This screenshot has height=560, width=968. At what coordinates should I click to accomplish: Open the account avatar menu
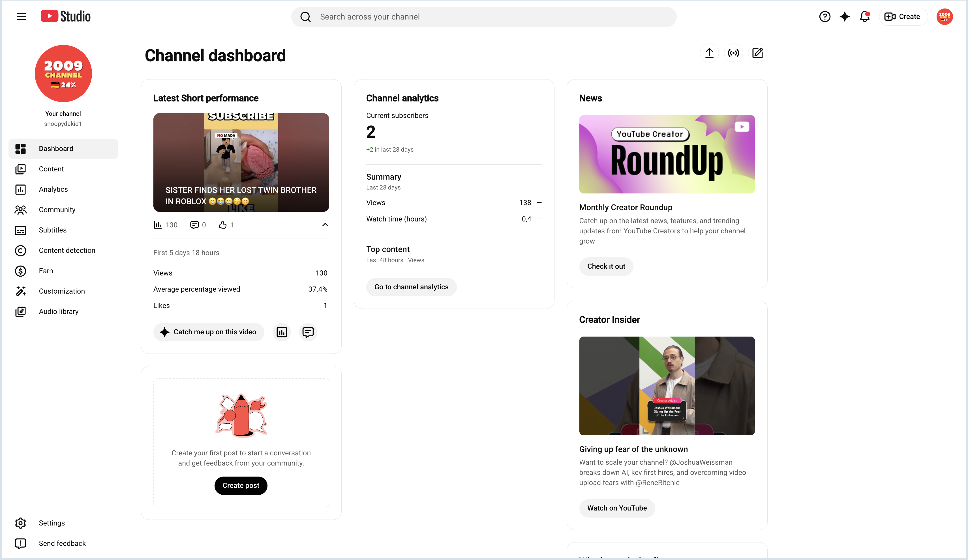click(x=945, y=16)
